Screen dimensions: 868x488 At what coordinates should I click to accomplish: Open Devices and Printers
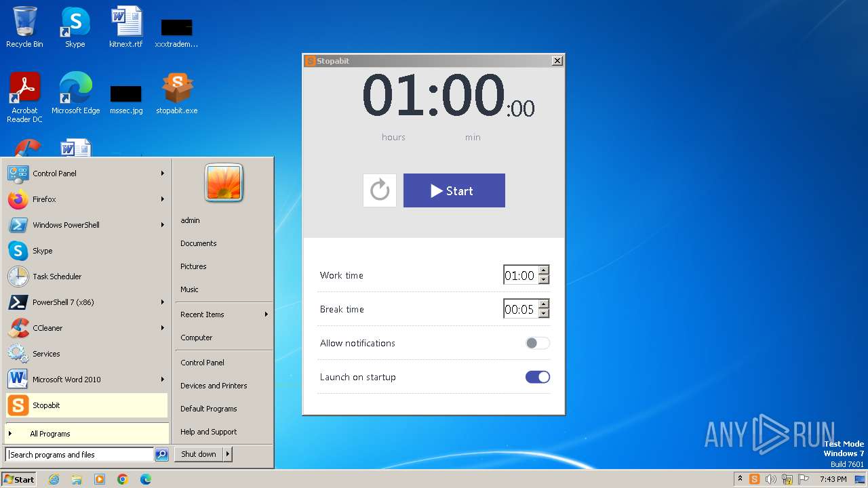click(x=214, y=386)
